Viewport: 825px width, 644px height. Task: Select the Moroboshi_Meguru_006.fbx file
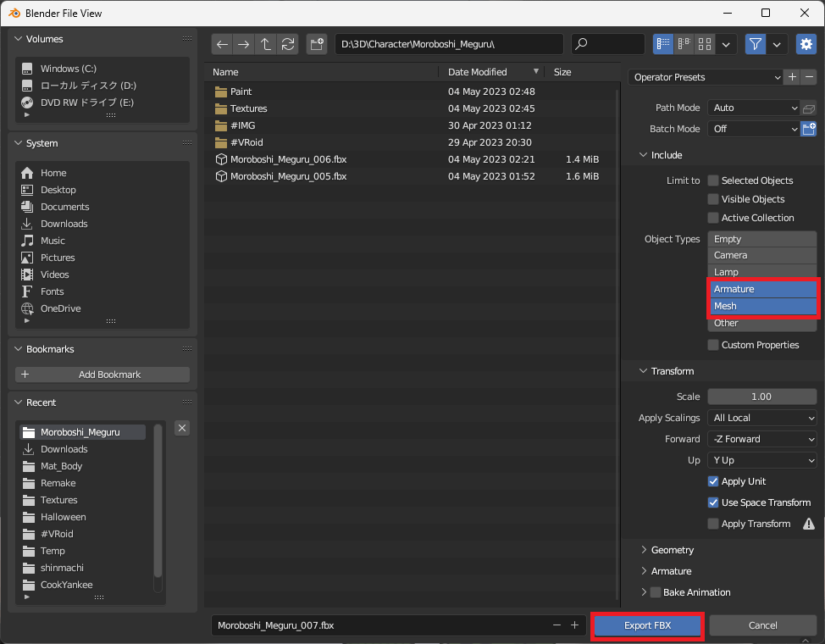coord(288,159)
